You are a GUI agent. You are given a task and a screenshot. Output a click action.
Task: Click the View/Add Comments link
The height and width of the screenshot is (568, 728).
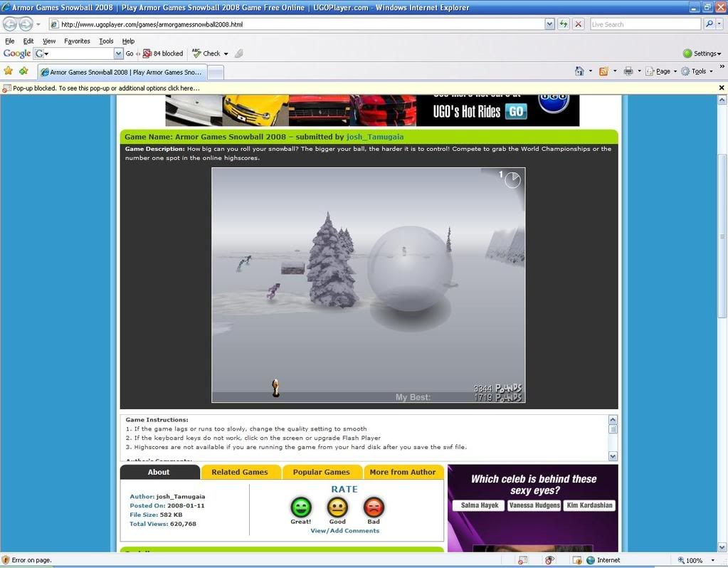coord(344,530)
